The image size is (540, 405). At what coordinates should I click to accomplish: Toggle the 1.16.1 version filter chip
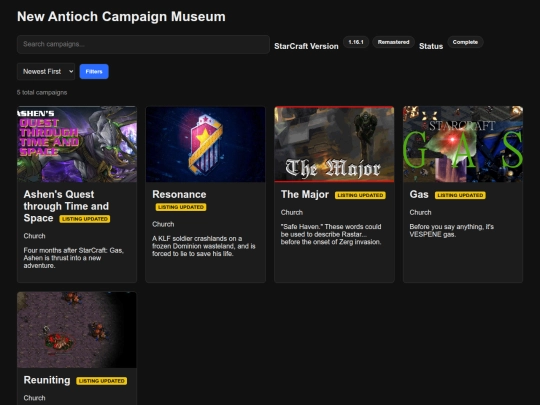[356, 42]
